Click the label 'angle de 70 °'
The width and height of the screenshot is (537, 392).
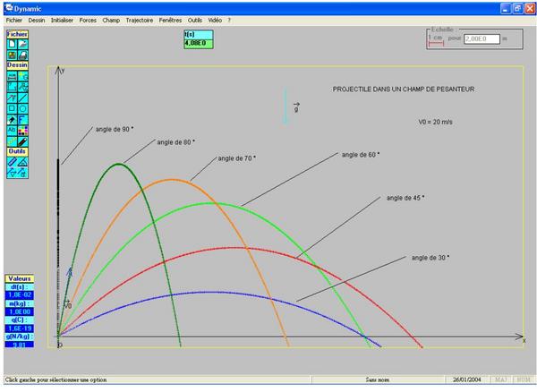tap(237, 158)
